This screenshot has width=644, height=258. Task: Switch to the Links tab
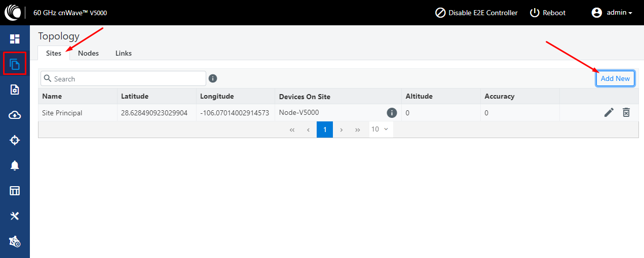pos(124,53)
